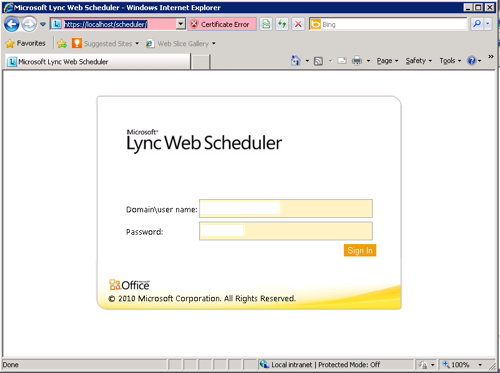Toggle Compatibility View icon
The image size is (500, 373).
(266, 24)
